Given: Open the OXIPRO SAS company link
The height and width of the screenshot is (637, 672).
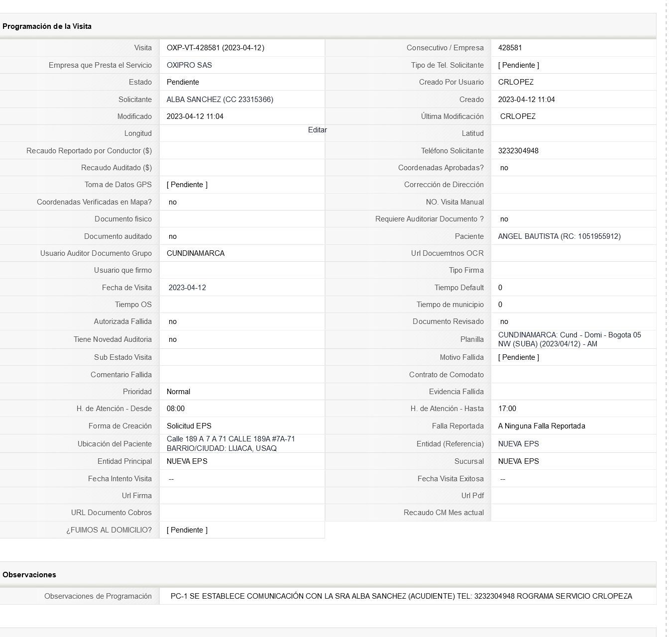Looking at the screenshot, I should click(189, 65).
